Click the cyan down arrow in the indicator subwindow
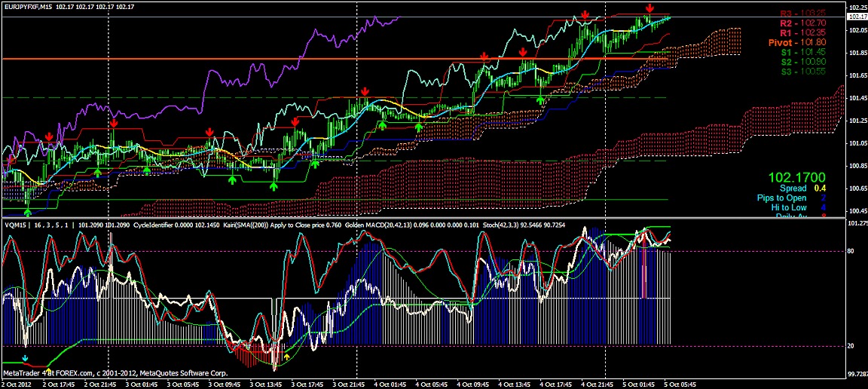 pos(25,359)
